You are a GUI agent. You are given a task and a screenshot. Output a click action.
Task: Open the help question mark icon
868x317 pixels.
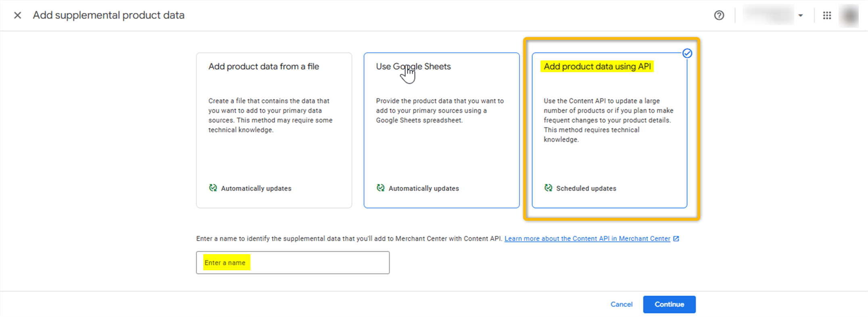(x=719, y=15)
